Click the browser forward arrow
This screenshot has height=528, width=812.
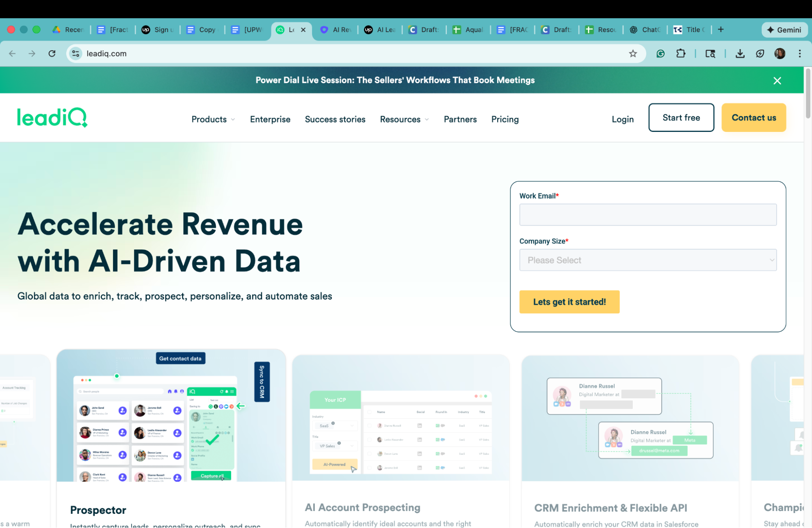(x=32, y=54)
